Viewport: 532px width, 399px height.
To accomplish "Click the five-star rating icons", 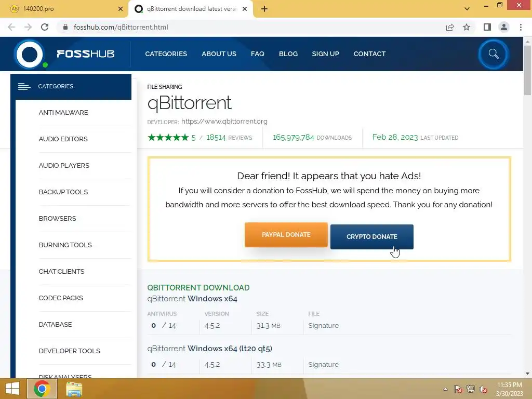I will coord(168,137).
